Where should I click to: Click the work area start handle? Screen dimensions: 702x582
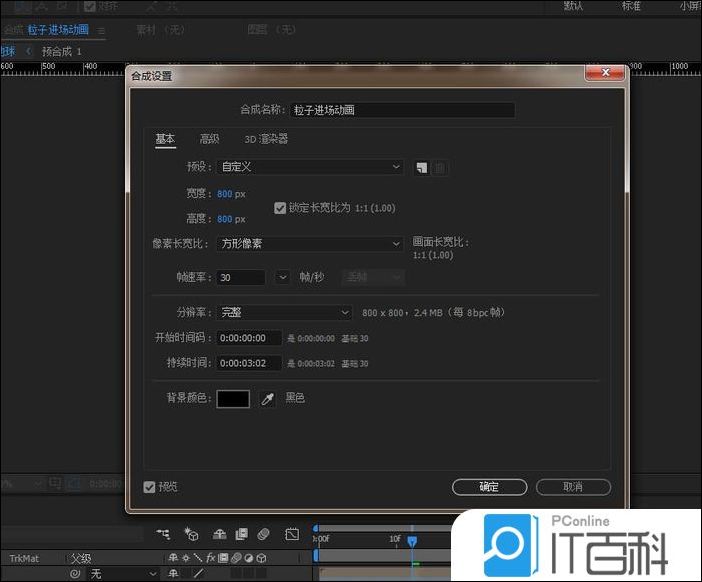pos(316,556)
